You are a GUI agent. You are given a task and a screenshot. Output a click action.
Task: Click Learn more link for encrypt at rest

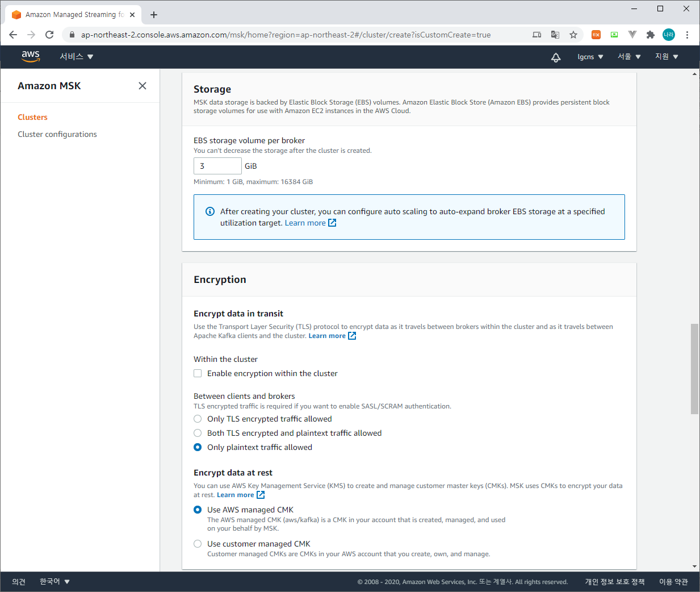[x=241, y=495]
